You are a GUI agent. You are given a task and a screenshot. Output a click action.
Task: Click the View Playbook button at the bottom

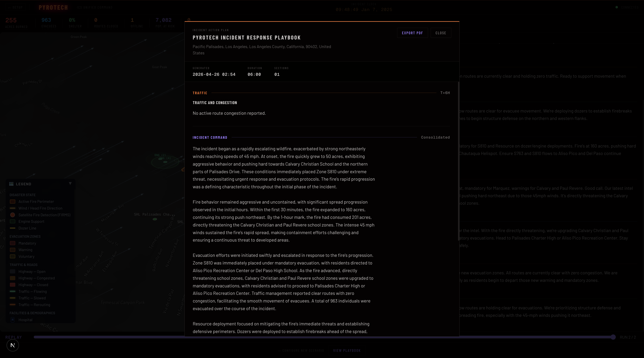click(347, 351)
